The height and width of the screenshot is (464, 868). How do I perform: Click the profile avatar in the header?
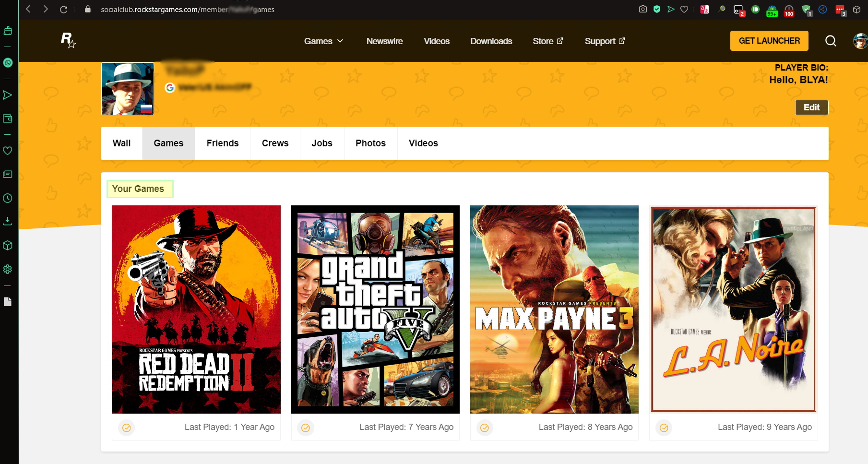click(860, 41)
